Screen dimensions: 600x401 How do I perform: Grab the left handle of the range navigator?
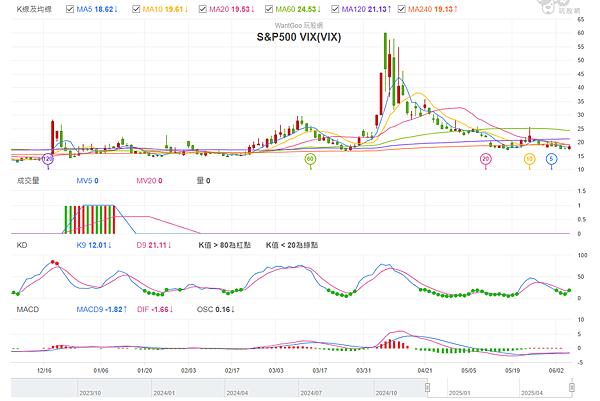[x=427, y=388]
